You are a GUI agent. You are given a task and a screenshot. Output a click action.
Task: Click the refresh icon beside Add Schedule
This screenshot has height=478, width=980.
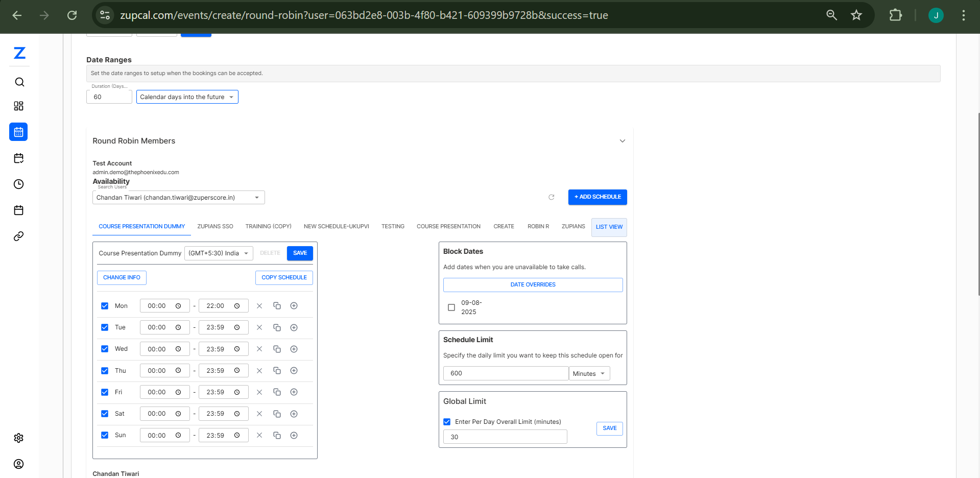pyautogui.click(x=552, y=197)
